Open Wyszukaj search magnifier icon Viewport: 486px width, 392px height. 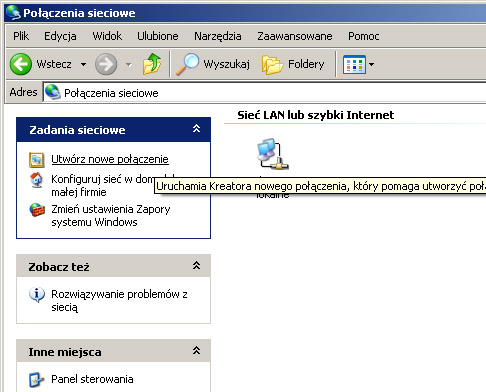coord(187,64)
